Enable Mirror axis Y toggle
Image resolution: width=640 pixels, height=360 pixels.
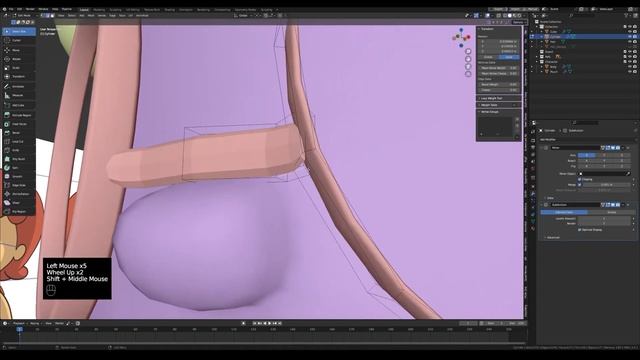click(x=604, y=155)
